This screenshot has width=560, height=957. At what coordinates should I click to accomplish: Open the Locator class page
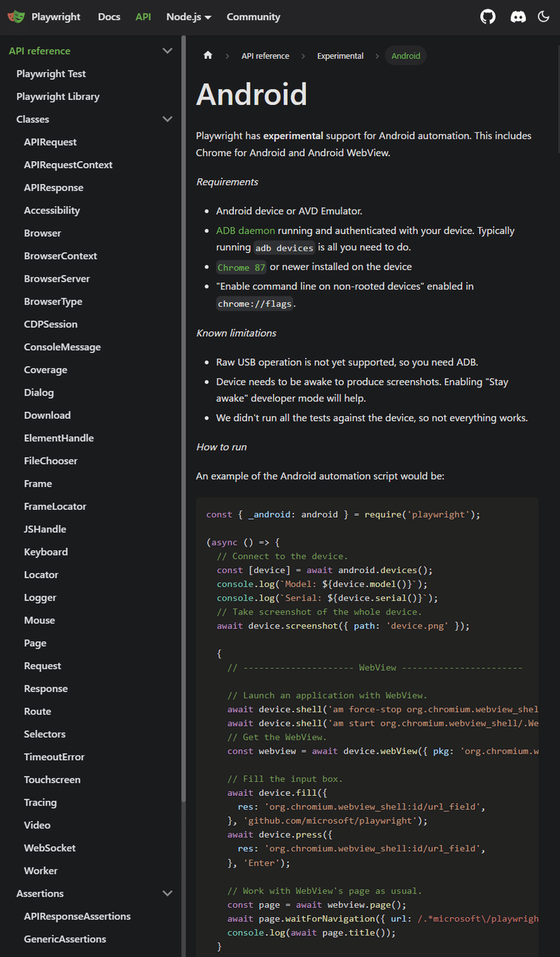41,574
